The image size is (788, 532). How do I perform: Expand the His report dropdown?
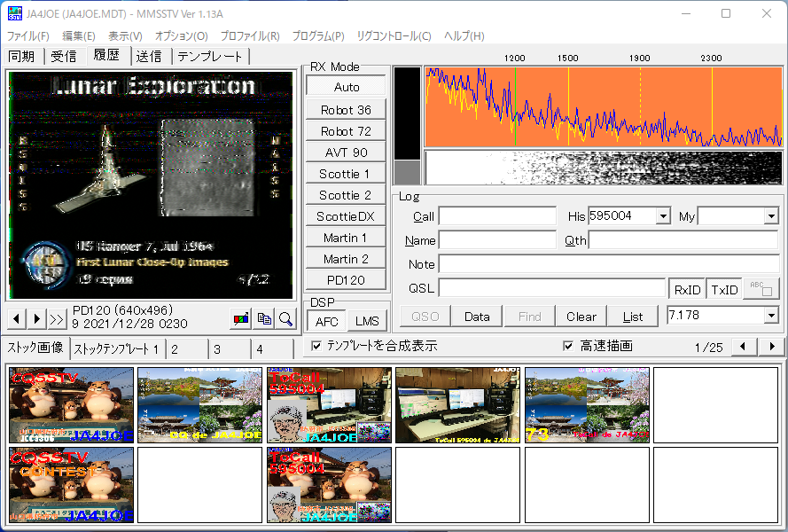(663, 216)
